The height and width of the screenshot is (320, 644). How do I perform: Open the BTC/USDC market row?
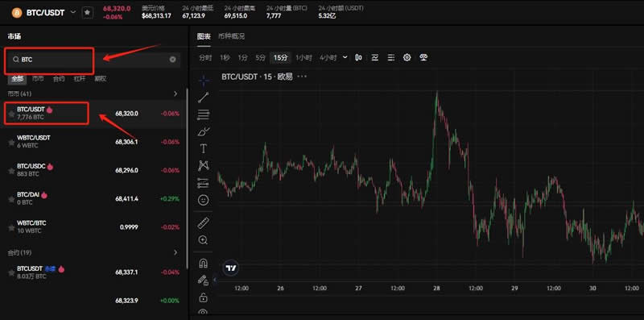[x=93, y=170]
